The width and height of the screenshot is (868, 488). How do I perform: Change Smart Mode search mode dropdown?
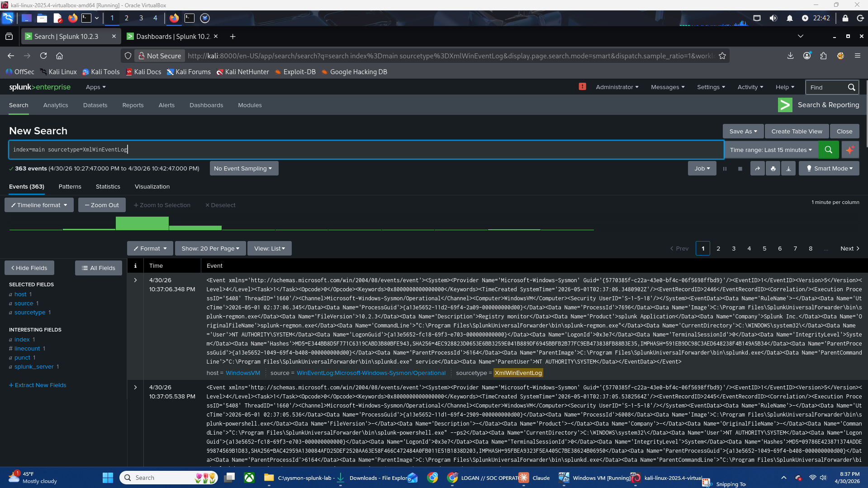(x=829, y=169)
